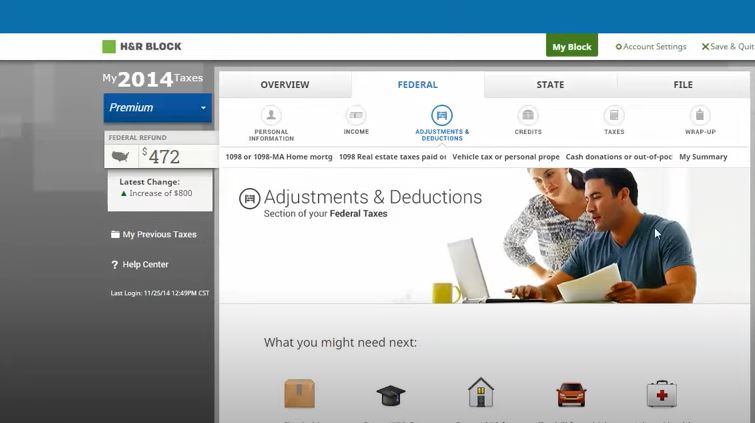
Task: Select the Vehicle tax or personal property item
Action: tap(506, 157)
